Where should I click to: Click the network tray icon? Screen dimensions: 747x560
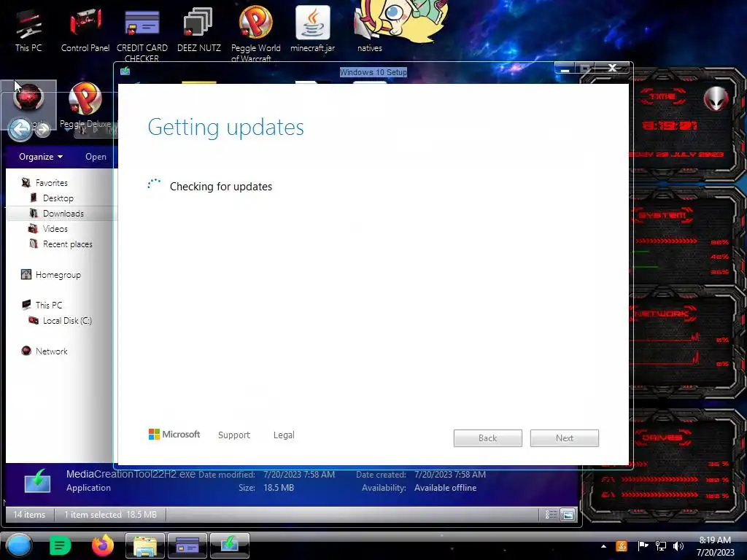point(661,546)
